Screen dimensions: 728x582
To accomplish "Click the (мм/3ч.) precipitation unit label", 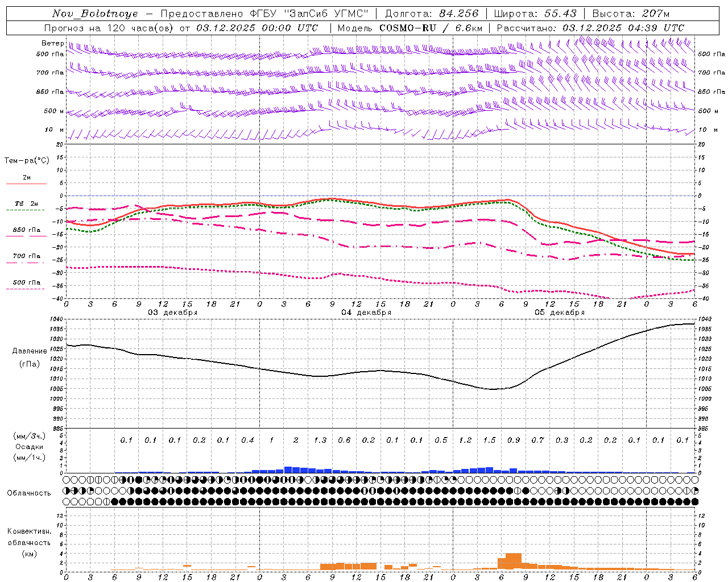I will point(29,436).
